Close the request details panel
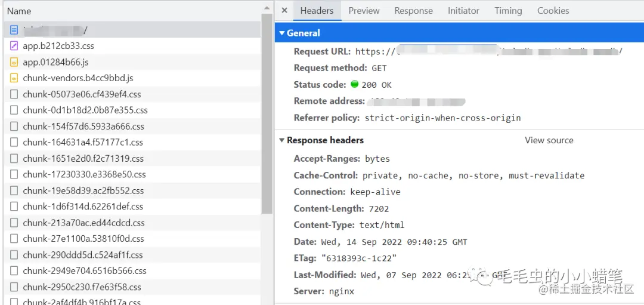Viewport: 644px width, 305px height. coord(284,11)
